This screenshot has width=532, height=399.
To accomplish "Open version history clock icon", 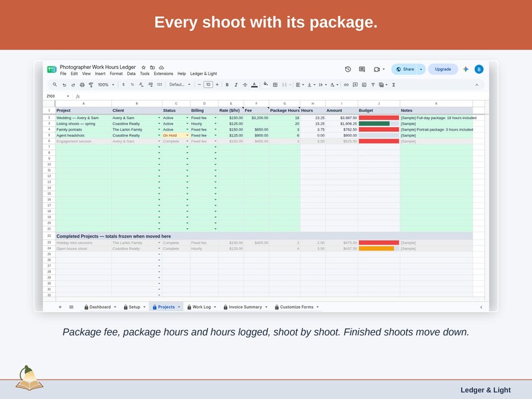I will coord(348,69).
